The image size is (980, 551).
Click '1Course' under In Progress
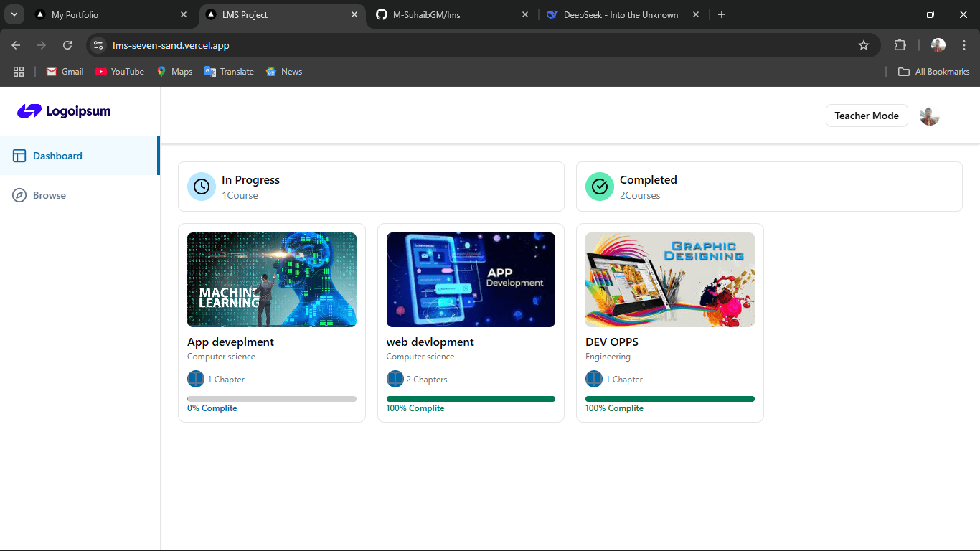[240, 195]
